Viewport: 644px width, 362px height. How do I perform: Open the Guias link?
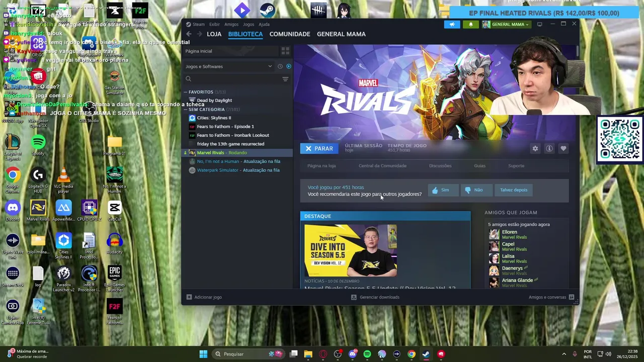(x=479, y=166)
